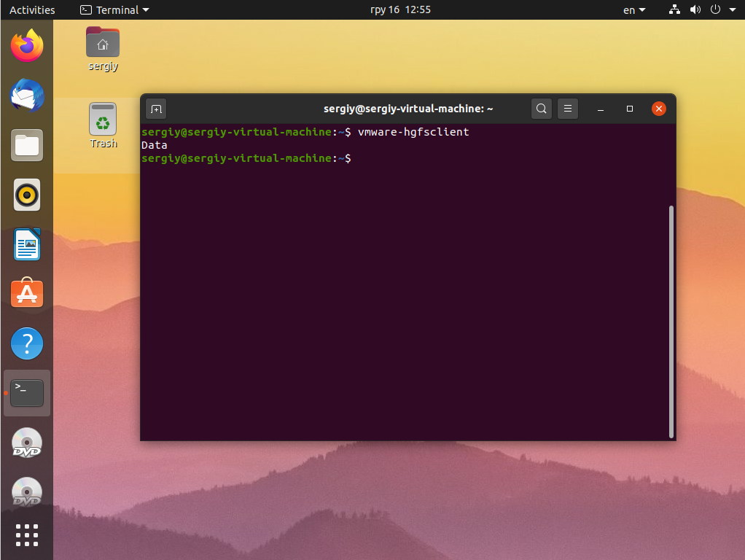The image size is (745, 560).
Task: Open Ubuntu Software store
Action: 27,293
